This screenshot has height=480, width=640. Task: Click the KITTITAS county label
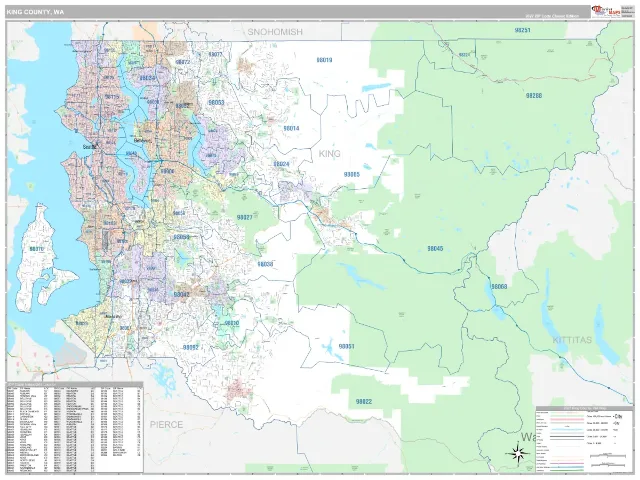coord(572,340)
